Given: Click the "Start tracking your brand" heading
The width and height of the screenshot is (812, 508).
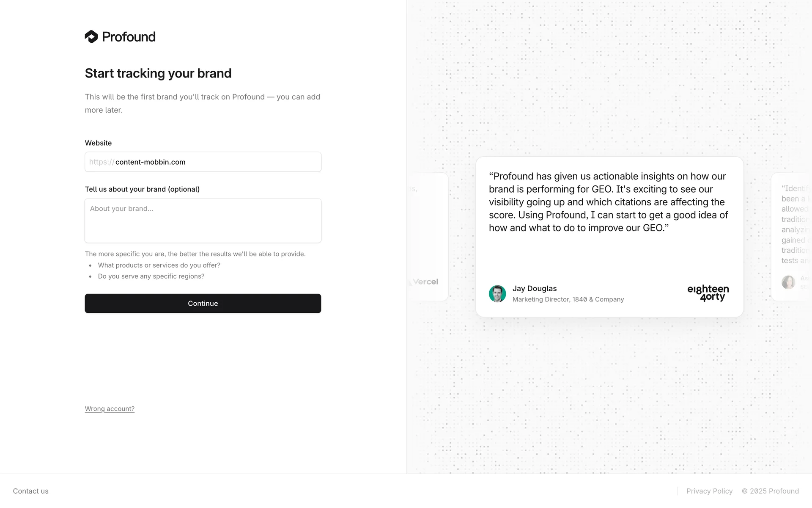Looking at the screenshot, I should [x=158, y=73].
